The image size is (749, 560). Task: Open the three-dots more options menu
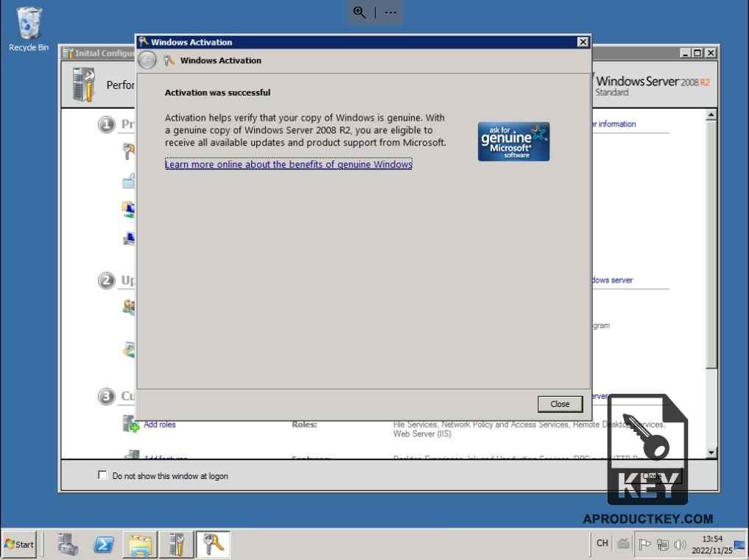[390, 13]
